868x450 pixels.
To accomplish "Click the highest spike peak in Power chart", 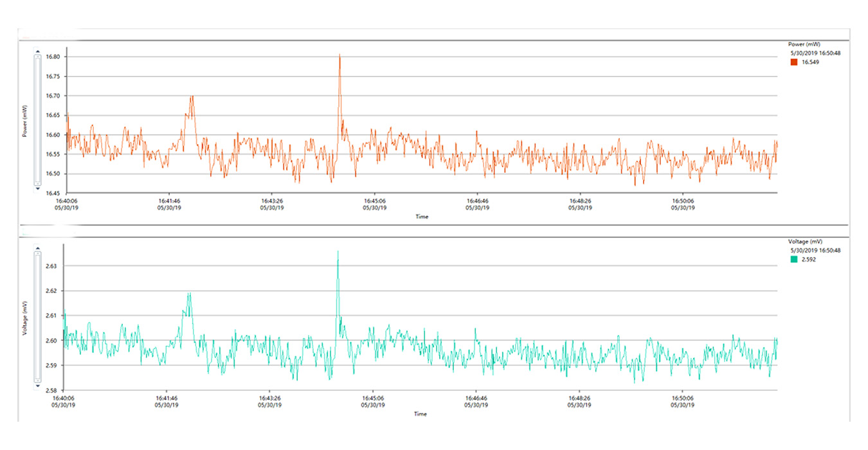I will pos(339,56).
